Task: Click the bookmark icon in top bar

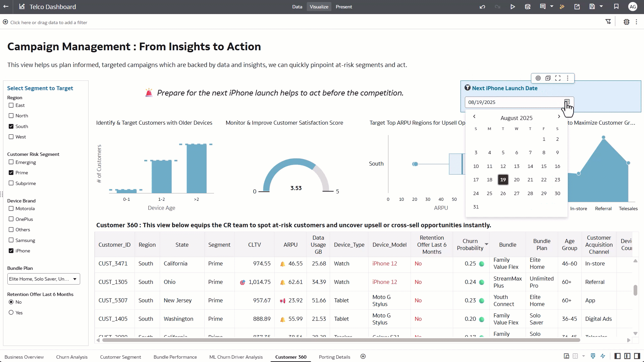Action: point(616,7)
